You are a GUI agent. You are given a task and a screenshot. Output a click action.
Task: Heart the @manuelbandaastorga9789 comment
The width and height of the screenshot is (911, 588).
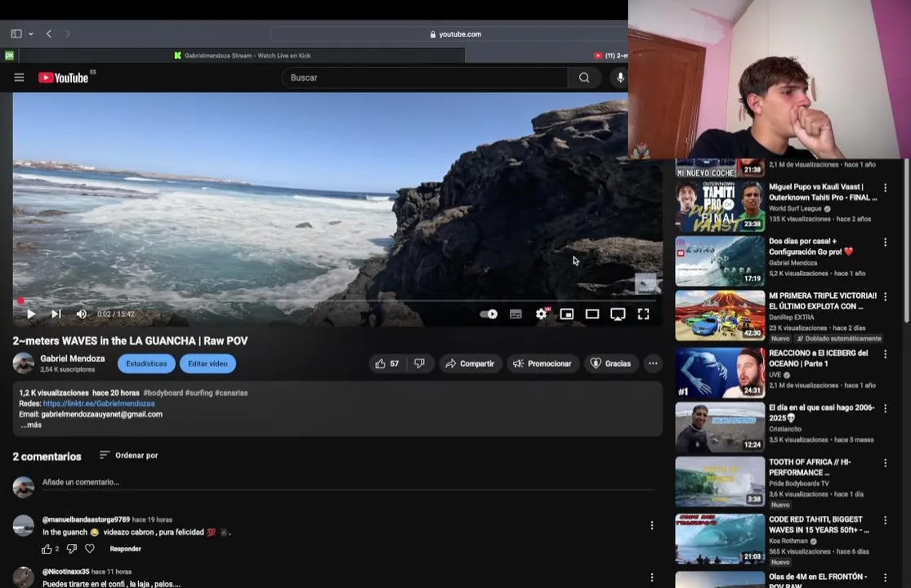(90, 549)
